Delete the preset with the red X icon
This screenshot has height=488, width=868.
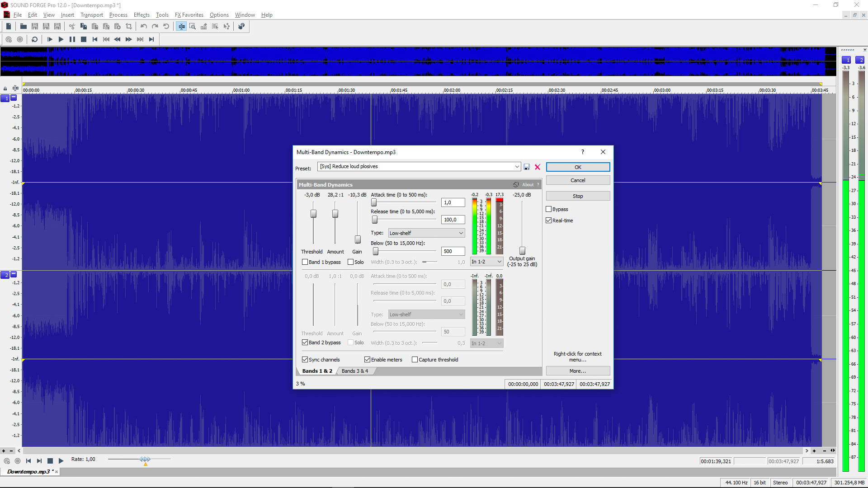[x=537, y=167]
